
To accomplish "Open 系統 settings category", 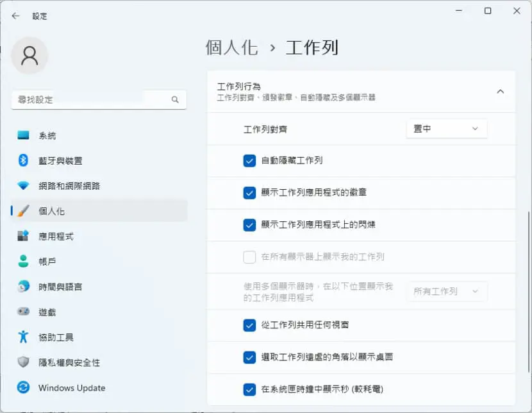I will tap(99, 135).
